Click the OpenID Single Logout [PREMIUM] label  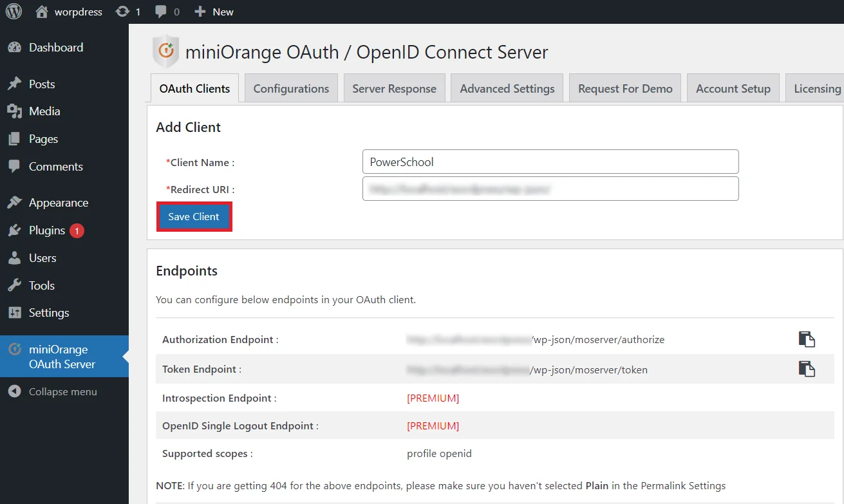433,426
